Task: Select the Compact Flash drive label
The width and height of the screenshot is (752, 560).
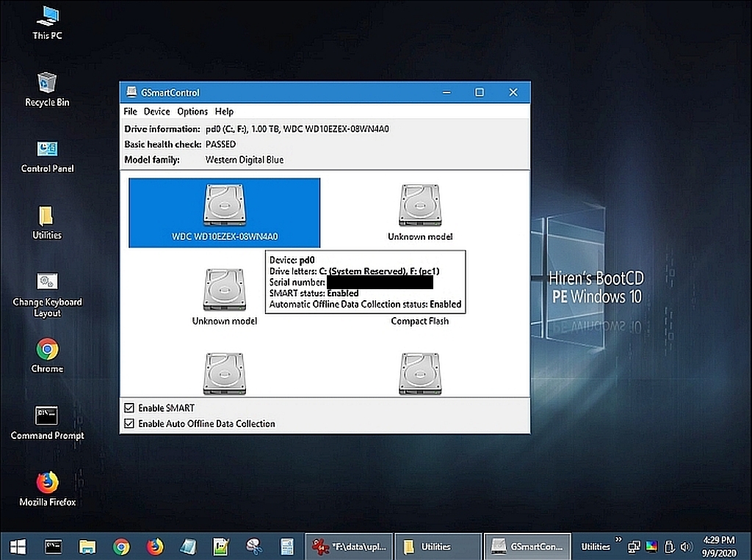Action: (x=419, y=321)
